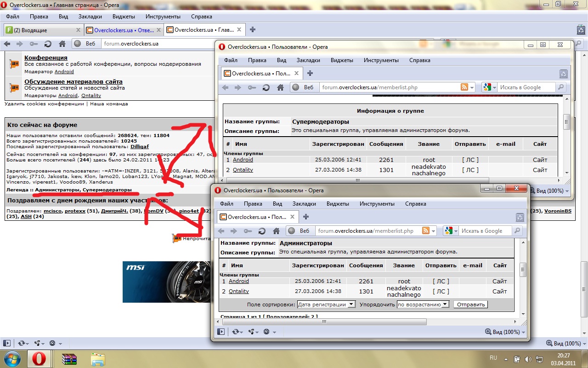The height and width of the screenshot is (368, 588).
Task: Click the Google search field in Супермодераторы window
Action: (x=526, y=87)
